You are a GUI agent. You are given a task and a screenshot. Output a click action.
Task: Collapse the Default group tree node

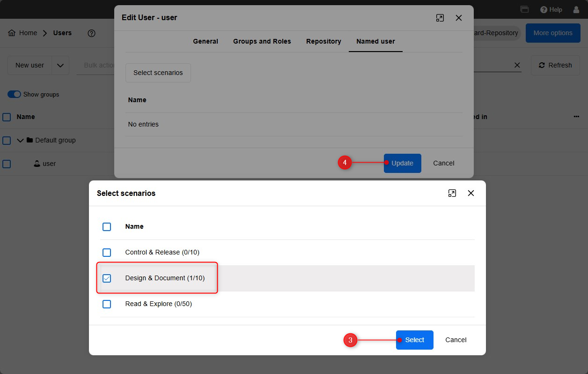pyautogui.click(x=20, y=140)
